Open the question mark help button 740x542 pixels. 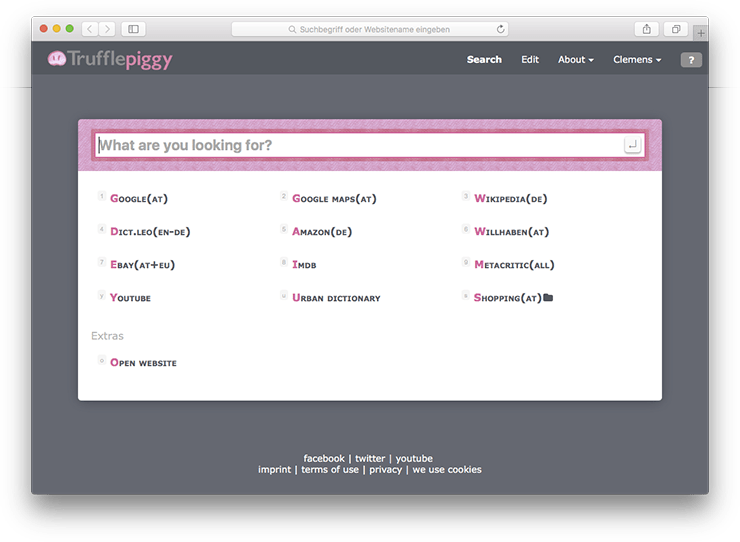pos(691,60)
